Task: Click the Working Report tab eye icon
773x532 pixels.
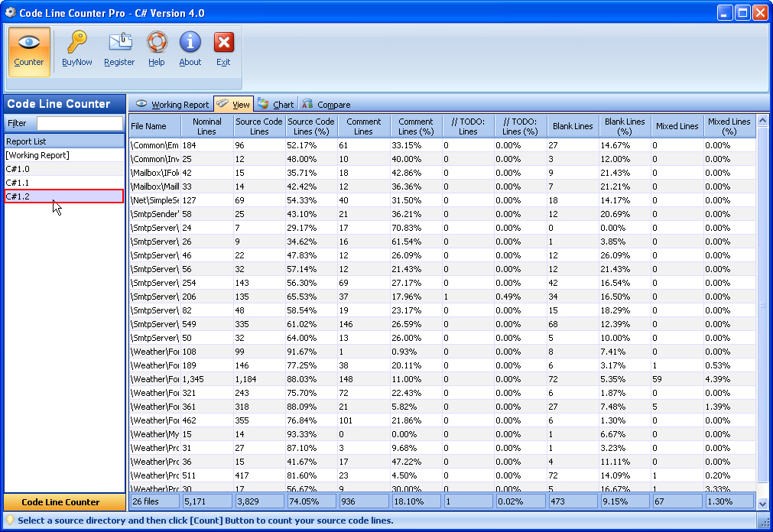Action: point(141,104)
